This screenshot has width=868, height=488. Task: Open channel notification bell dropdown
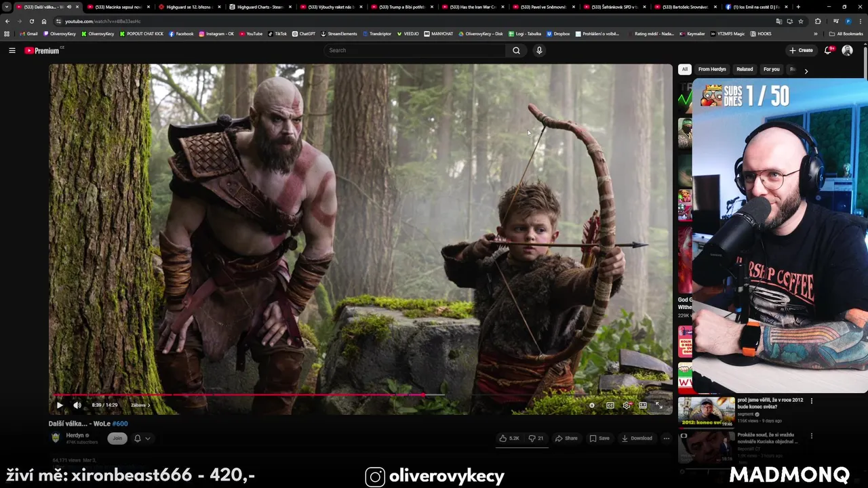(x=142, y=439)
